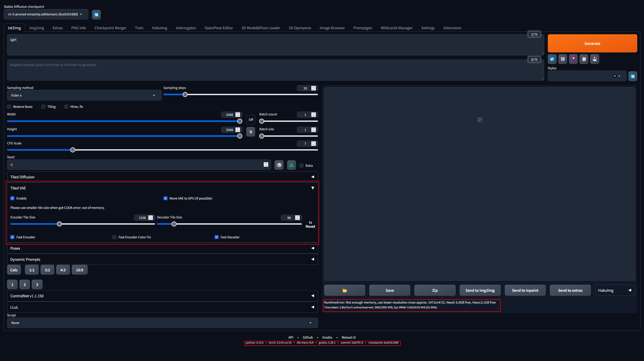The width and height of the screenshot is (644, 361).
Task: Adjust the CFG Scale slider handle
Action: [x=73, y=150]
